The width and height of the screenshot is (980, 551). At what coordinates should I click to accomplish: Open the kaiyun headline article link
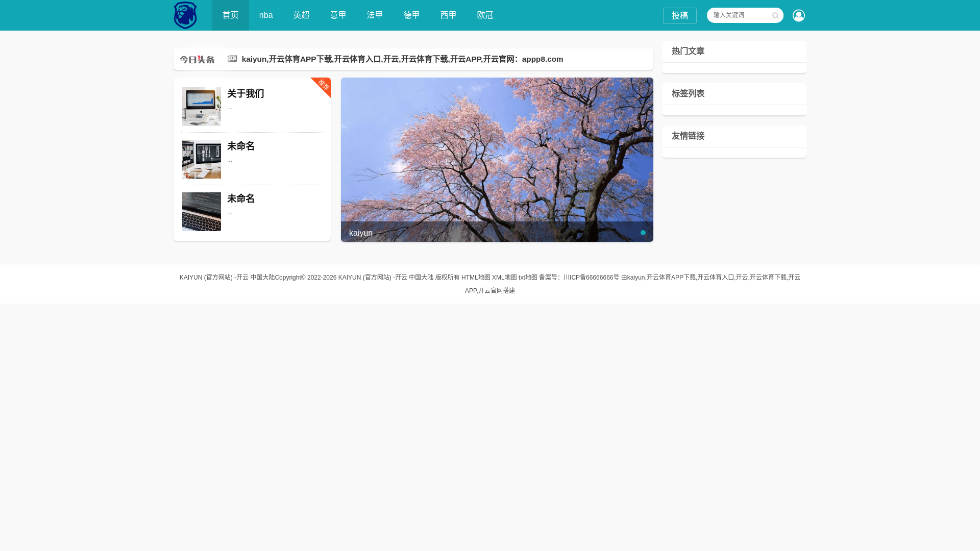(x=402, y=59)
